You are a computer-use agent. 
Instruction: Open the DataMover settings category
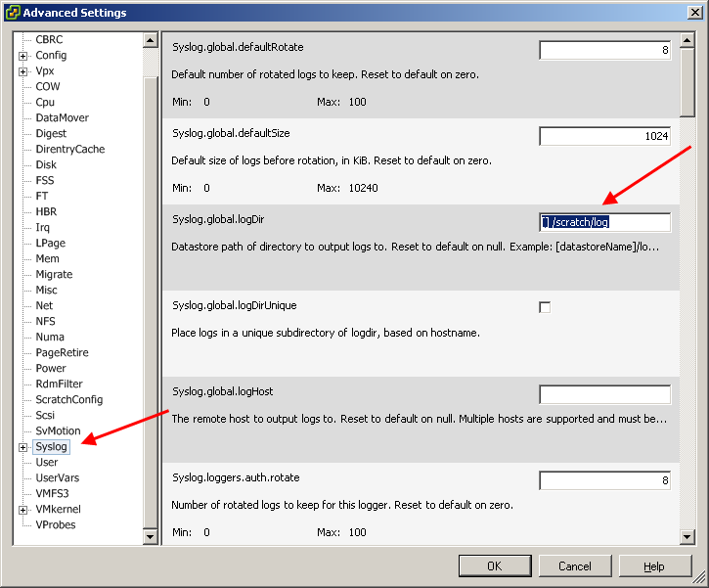pos(63,117)
